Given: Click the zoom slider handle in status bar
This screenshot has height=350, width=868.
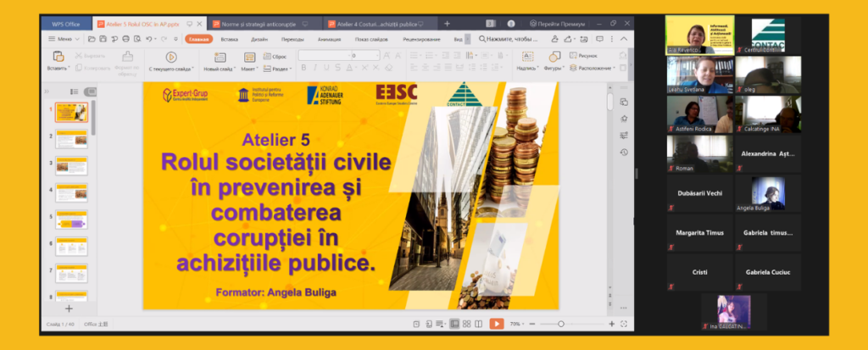Looking at the screenshot, I should coord(560,324).
